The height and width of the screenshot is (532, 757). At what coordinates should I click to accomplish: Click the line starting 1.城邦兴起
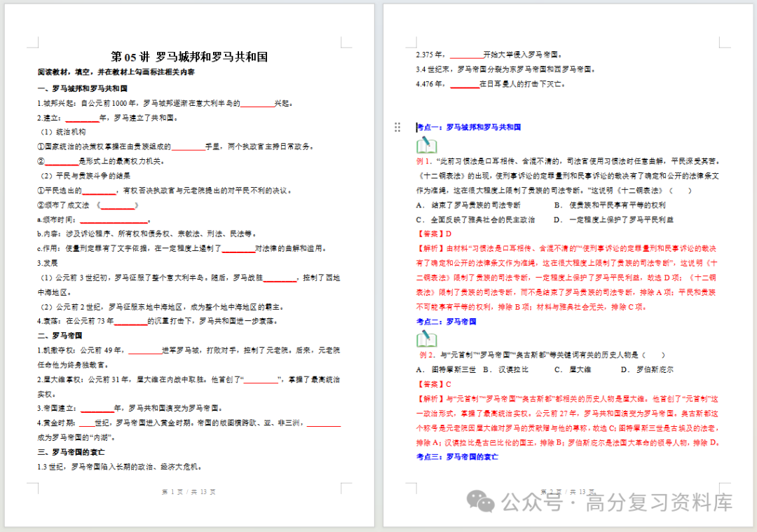tap(165, 103)
